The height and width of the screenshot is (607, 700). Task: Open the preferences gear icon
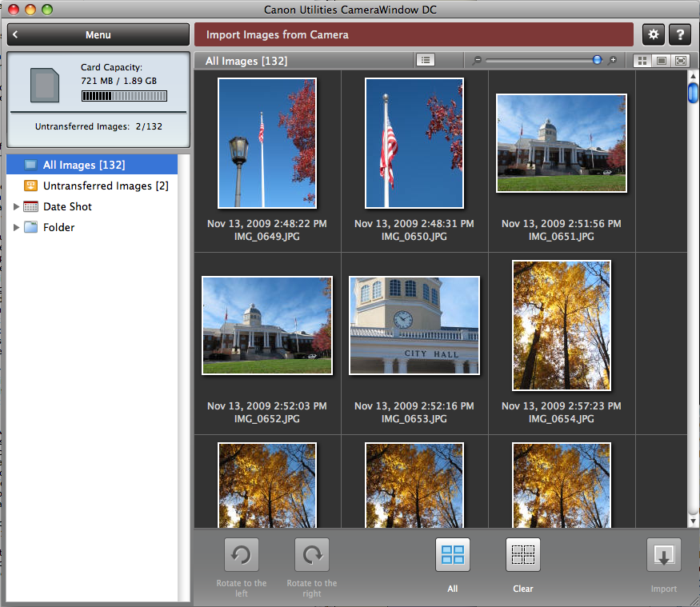(x=654, y=34)
